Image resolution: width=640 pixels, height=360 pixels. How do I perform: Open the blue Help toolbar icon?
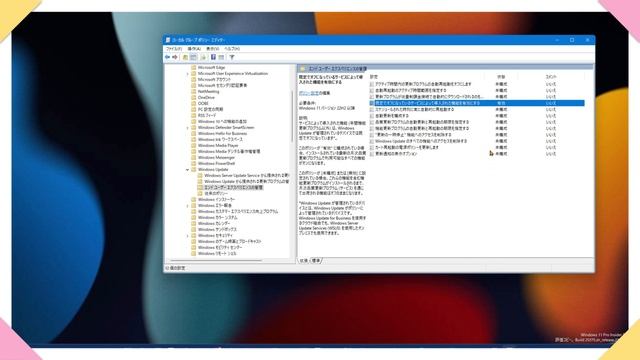tap(213, 57)
